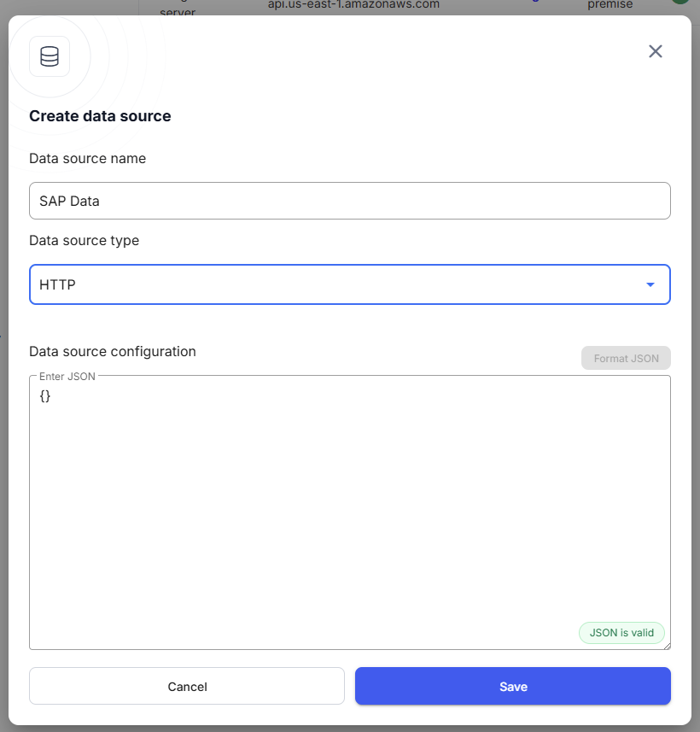700x732 pixels.
Task: Click the amazonaws.com endpoint text behind dialog
Action: click(x=353, y=4)
